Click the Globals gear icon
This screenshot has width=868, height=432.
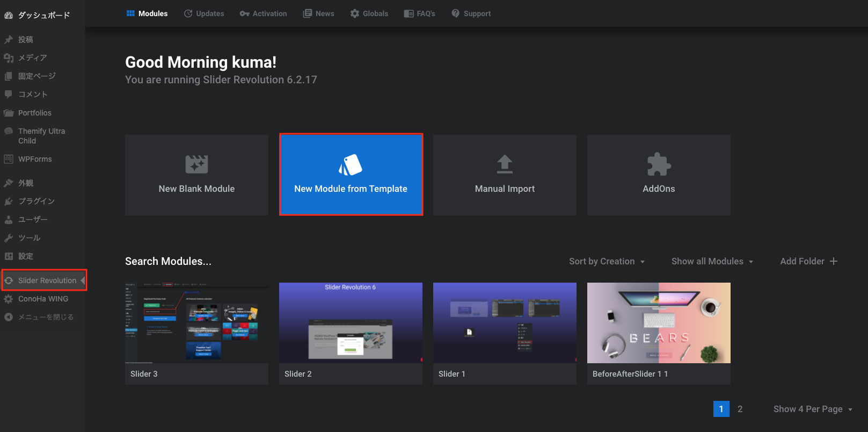pos(355,13)
